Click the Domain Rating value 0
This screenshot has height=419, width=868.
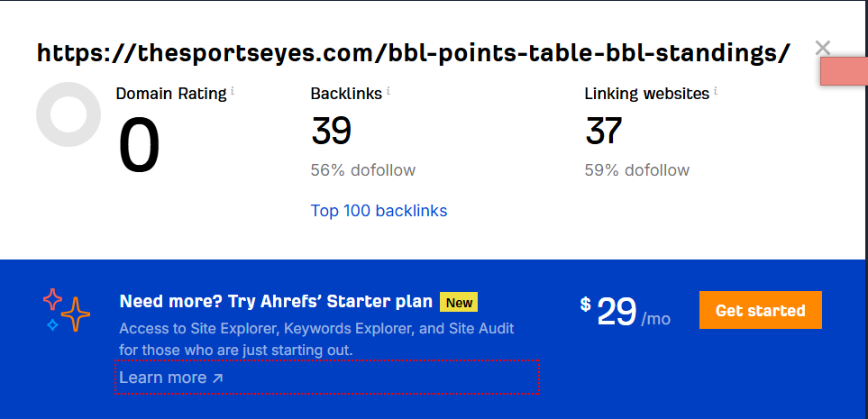(139, 146)
